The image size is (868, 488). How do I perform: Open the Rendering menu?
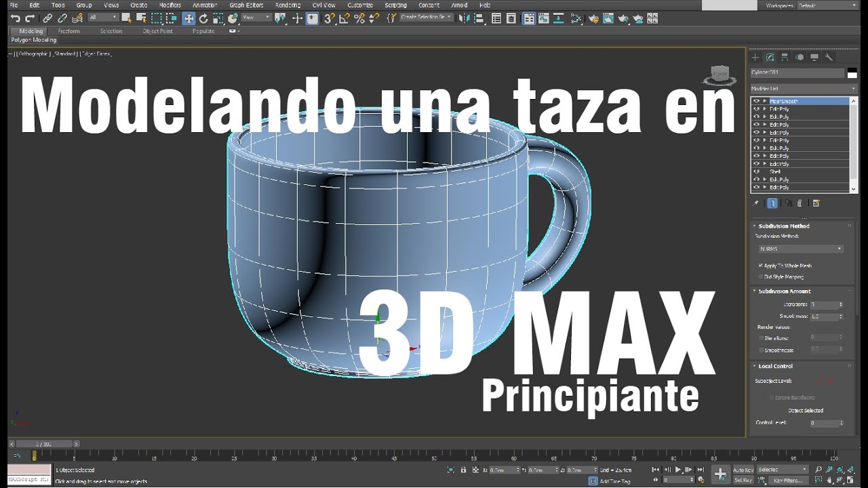point(288,5)
